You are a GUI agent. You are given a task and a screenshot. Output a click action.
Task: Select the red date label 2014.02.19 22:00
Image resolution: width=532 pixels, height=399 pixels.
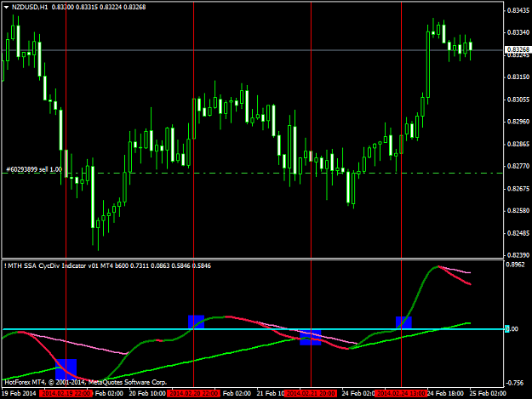[66, 393]
